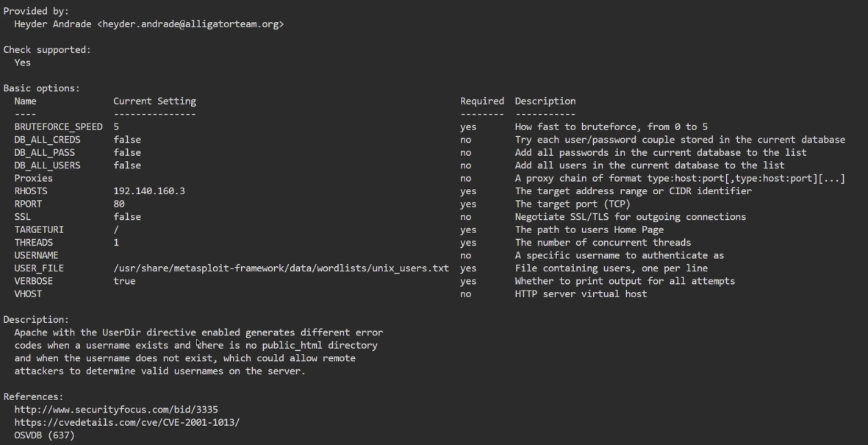Click the VERBOSE setting value true
This screenshot has height=445, width=868.
124,281
